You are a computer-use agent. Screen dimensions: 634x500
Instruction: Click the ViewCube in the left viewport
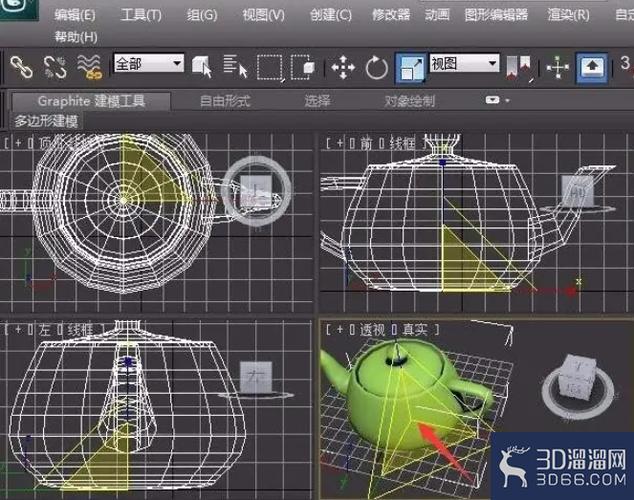click(256, 379)
